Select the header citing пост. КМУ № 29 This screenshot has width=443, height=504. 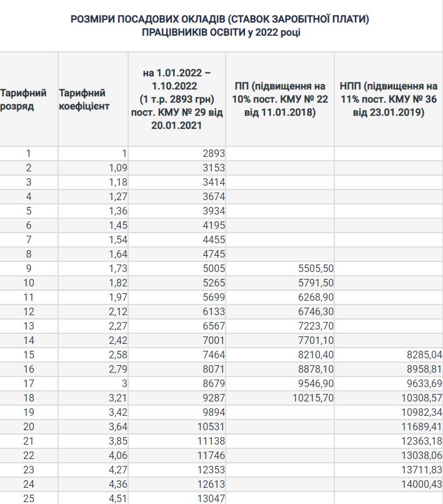(x=177, y=99)
